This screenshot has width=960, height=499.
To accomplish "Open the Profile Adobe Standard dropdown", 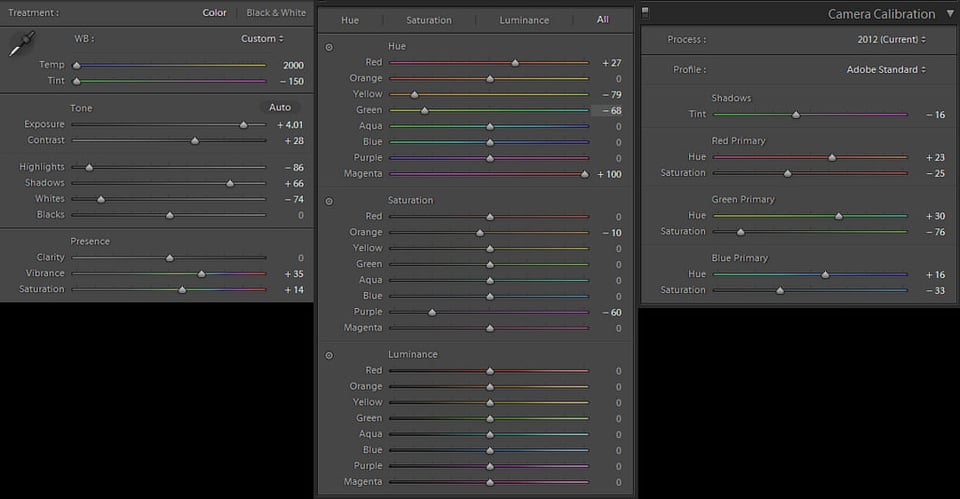I will click(886, 70).
